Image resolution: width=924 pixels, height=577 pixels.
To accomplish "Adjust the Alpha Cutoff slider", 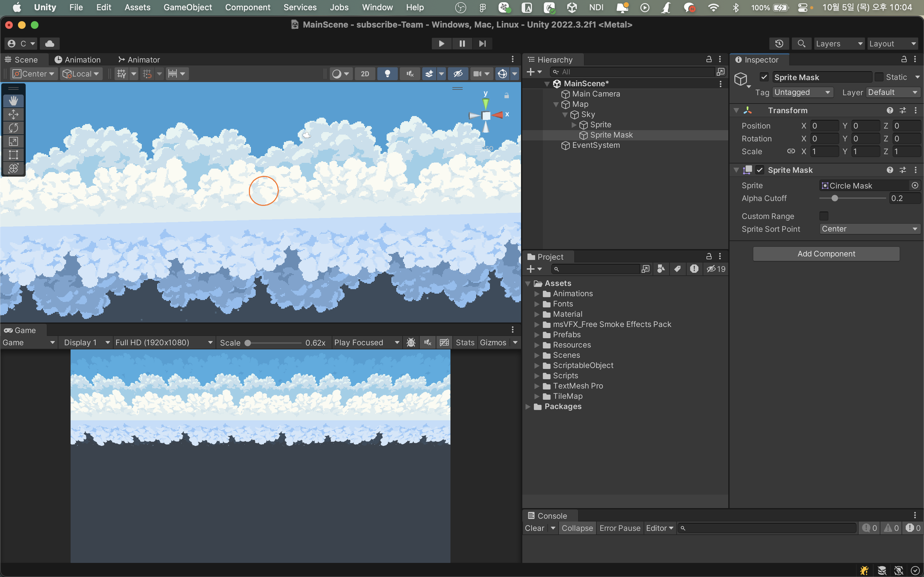I will [x=835, y=198].
